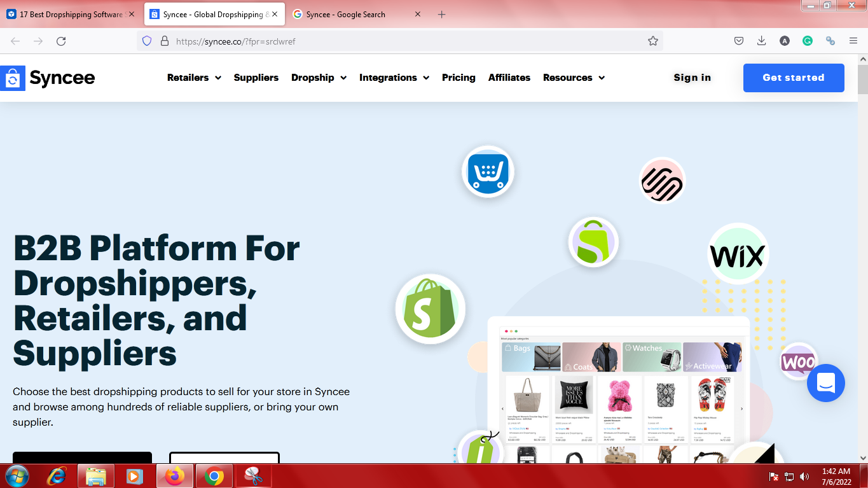Click the black button under hero text
868x488 pixels.
tap(82, 457)
